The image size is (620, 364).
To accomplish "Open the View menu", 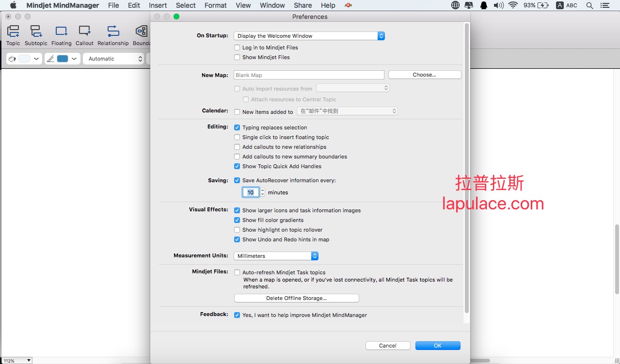I will [x=243, y=5].
